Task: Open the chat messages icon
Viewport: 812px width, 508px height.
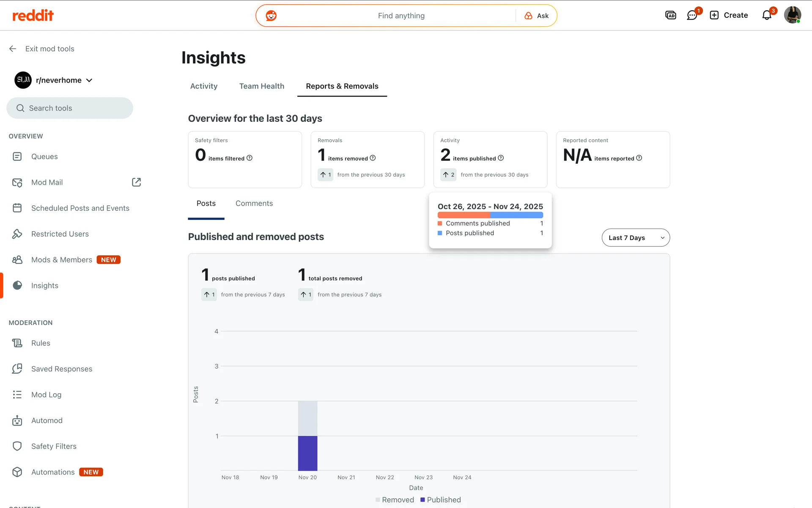Action: [x=692, y=16]
